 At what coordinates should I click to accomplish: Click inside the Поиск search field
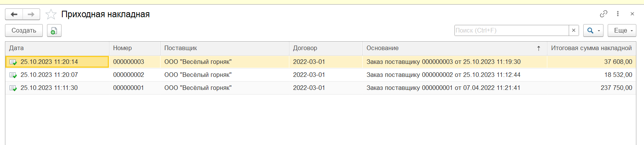click(512, 31)
